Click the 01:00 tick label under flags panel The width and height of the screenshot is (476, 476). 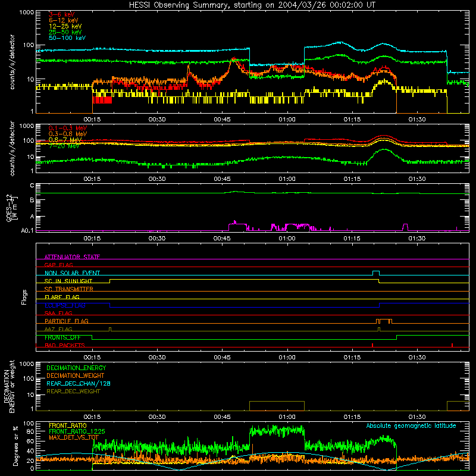coord(287,358)
